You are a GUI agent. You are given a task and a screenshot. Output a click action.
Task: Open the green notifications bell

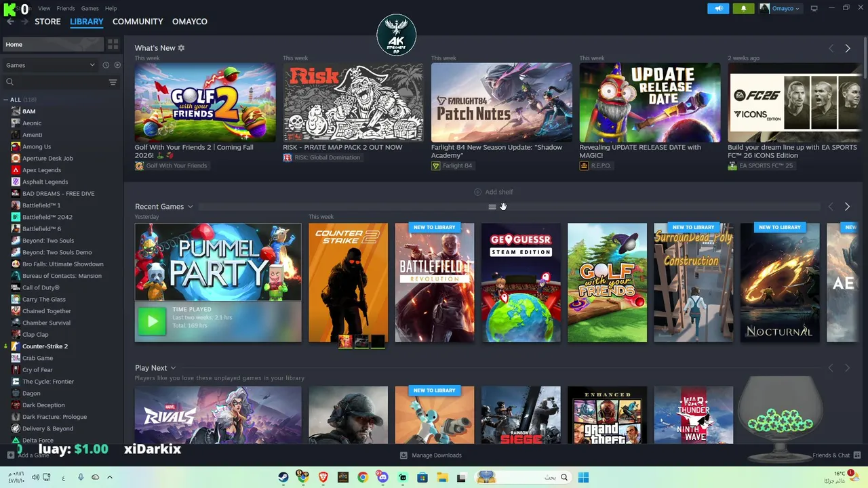[x=743, y=8]
